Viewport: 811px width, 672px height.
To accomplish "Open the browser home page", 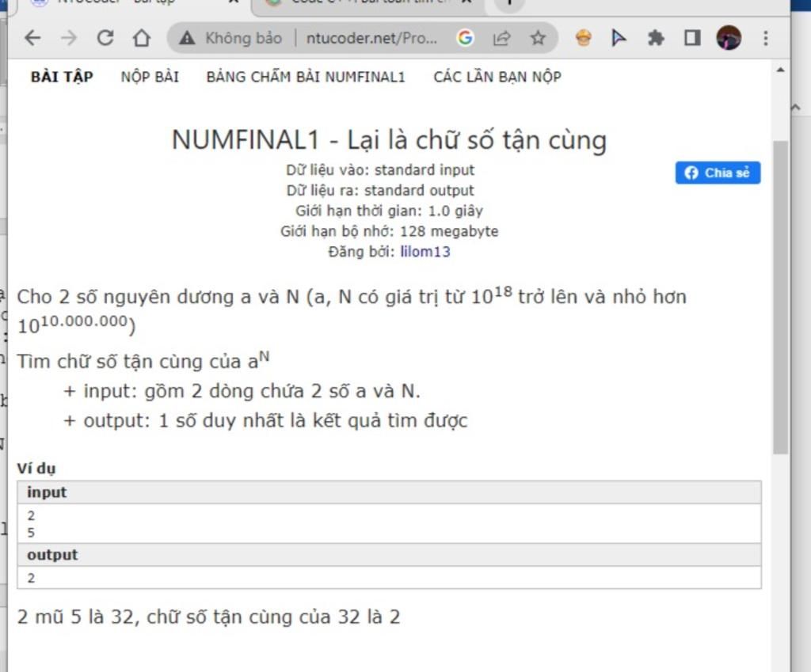I will (x=141, y=38).
